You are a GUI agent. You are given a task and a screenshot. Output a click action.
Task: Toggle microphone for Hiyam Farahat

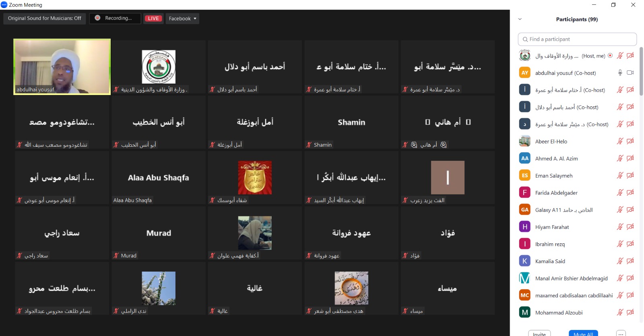pos(620,227)
